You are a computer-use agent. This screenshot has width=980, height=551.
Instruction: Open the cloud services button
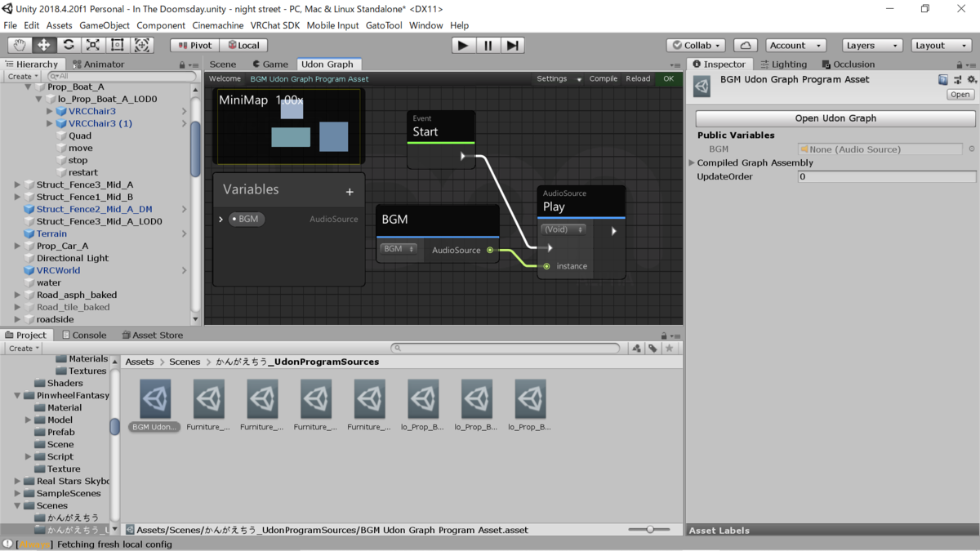point(745,46)
